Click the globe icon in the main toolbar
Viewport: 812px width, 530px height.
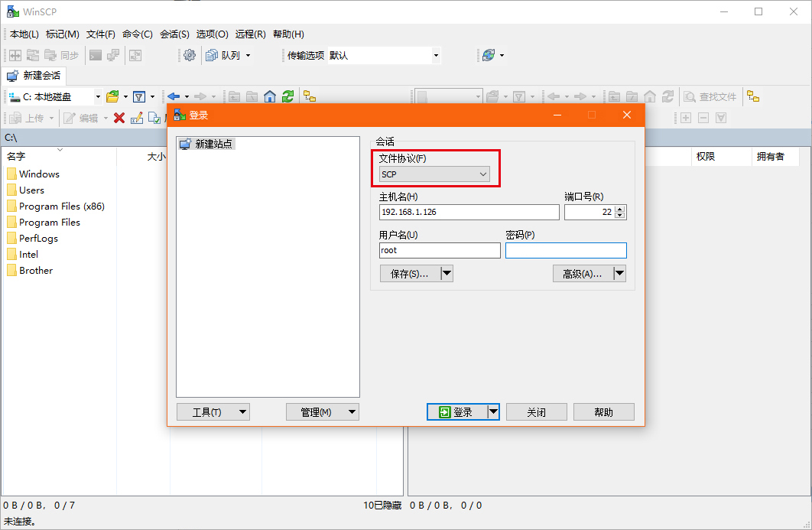[488, 55]
